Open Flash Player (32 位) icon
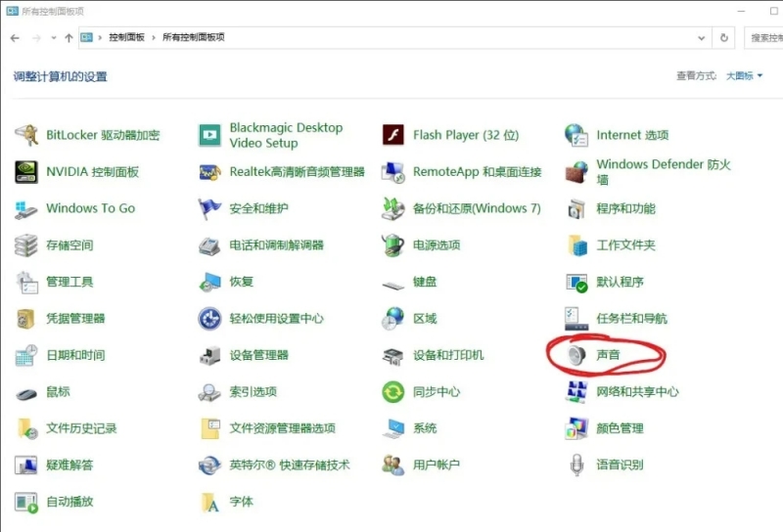 click(393, 135)
